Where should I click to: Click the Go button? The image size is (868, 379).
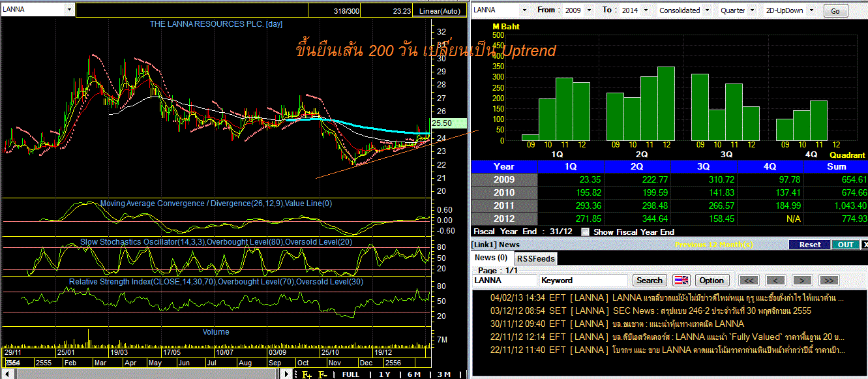835,11
